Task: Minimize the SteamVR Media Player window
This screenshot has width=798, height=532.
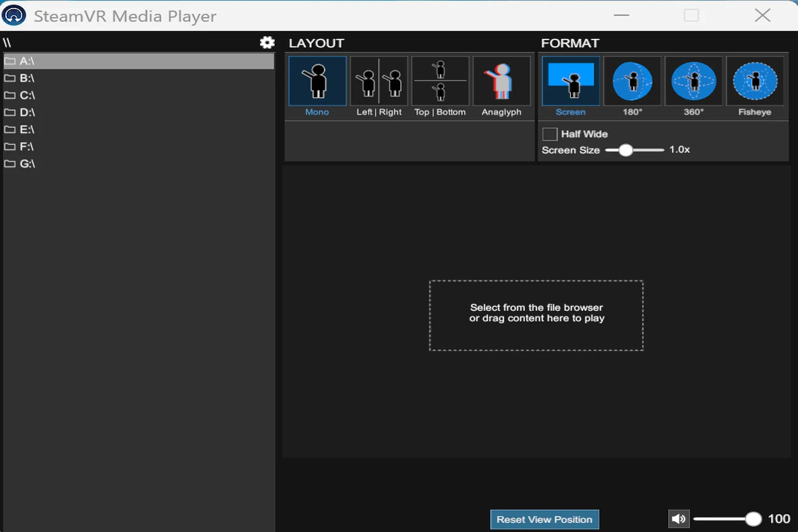Action: click(621, 15)
